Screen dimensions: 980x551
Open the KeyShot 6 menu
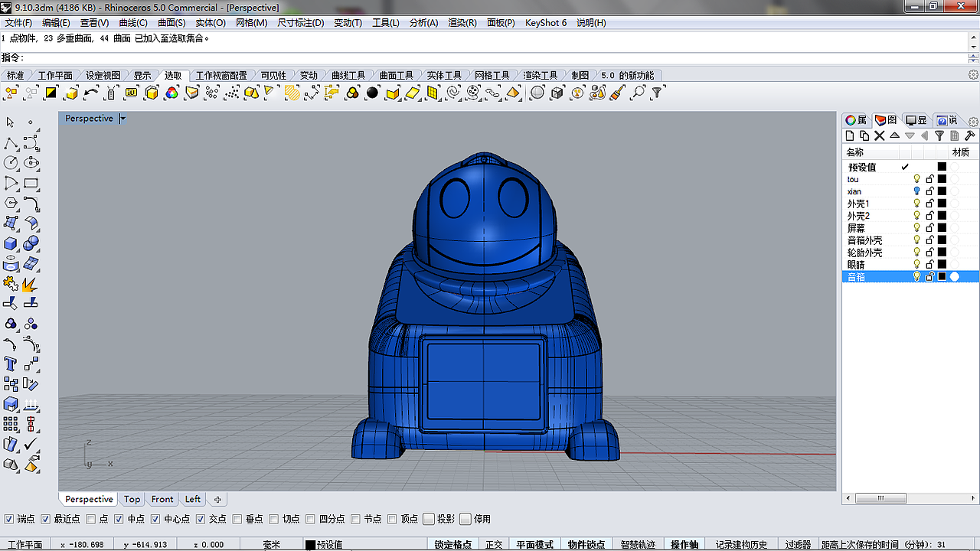coord(546,23)
